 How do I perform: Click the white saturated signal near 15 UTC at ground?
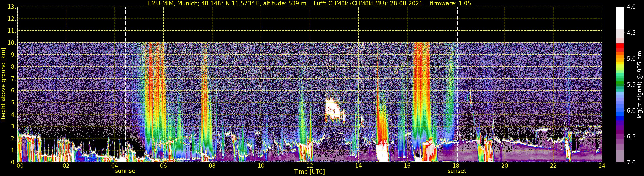[x=383, y=152]
